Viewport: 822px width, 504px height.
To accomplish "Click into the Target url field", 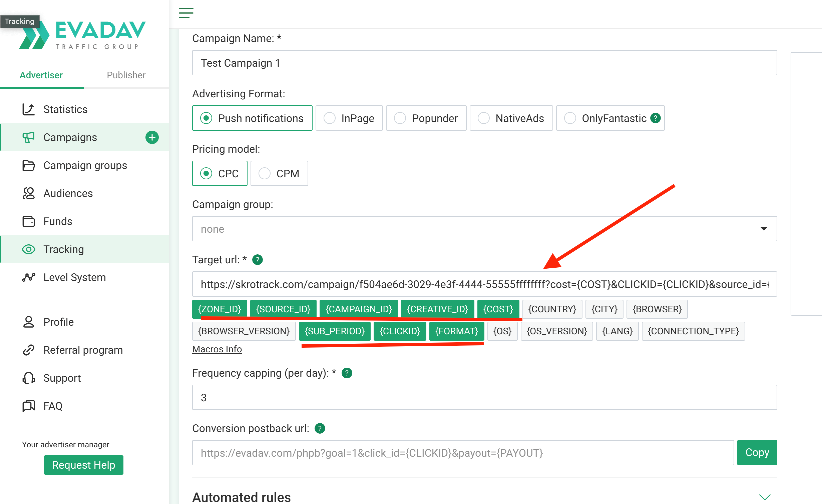I will pos(484,284).
